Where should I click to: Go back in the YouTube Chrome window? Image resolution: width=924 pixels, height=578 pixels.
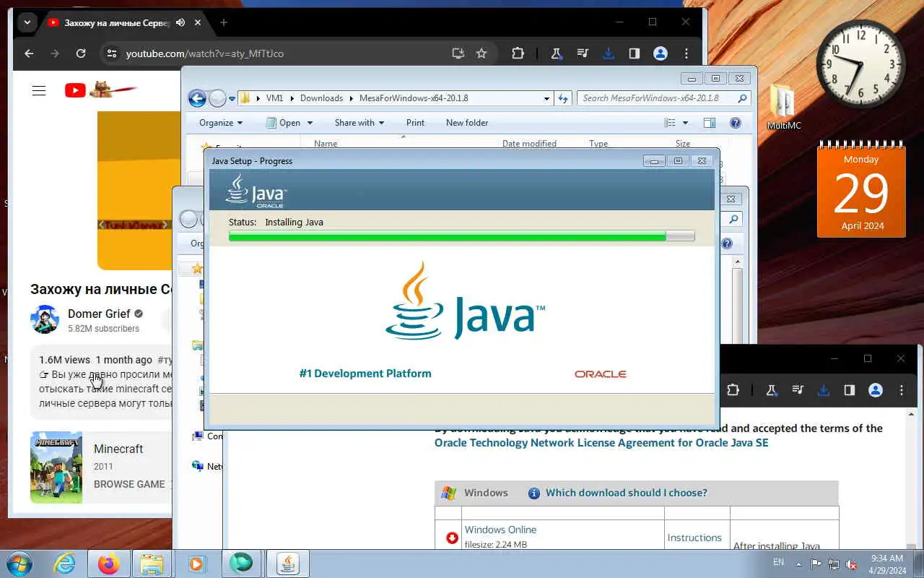coord(29,53)
